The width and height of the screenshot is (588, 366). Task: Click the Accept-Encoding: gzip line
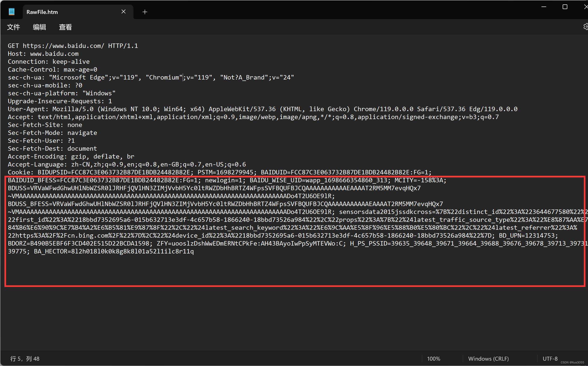[71, 157]
